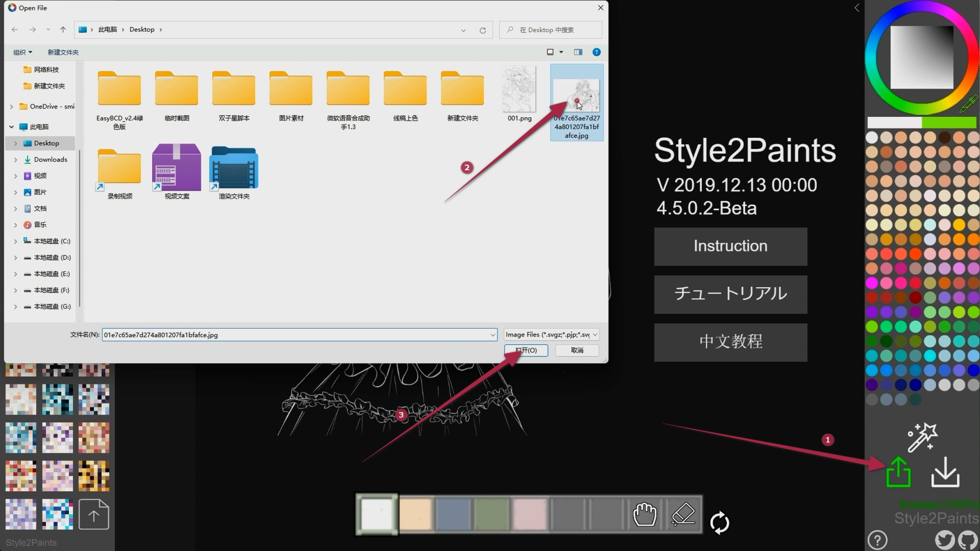The image size is (980, 551).
Task: Open the 组织 menu
Action: (x=22, y=52)
